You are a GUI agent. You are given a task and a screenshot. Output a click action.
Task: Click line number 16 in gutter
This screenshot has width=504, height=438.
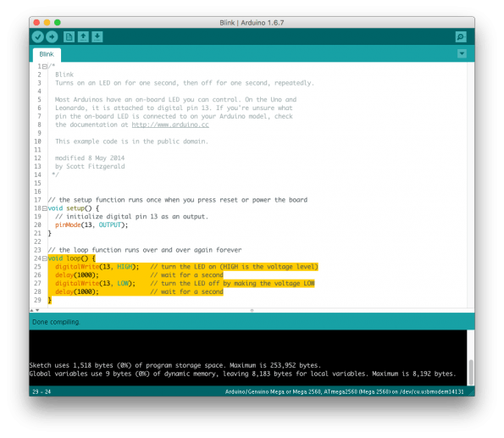point(37,191)
